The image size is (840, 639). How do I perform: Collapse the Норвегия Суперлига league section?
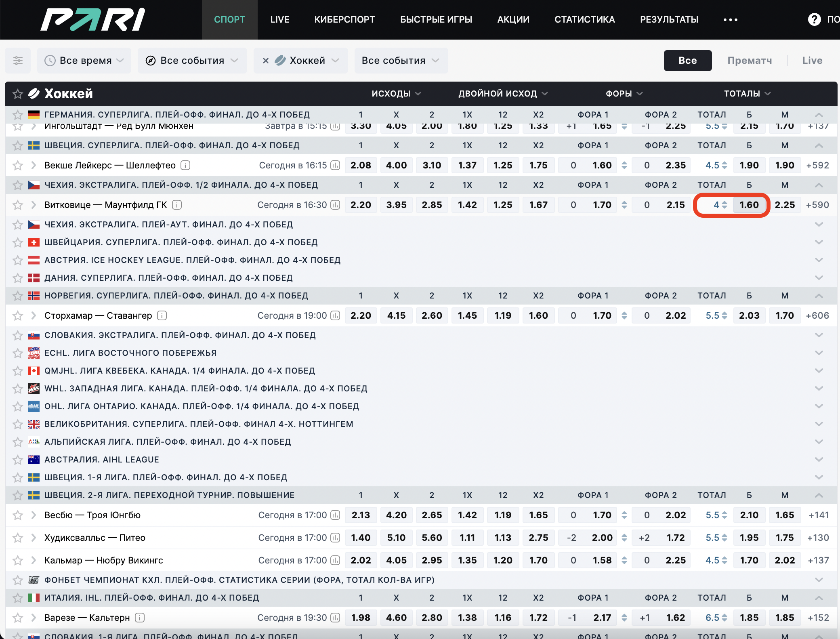[819, 295]
